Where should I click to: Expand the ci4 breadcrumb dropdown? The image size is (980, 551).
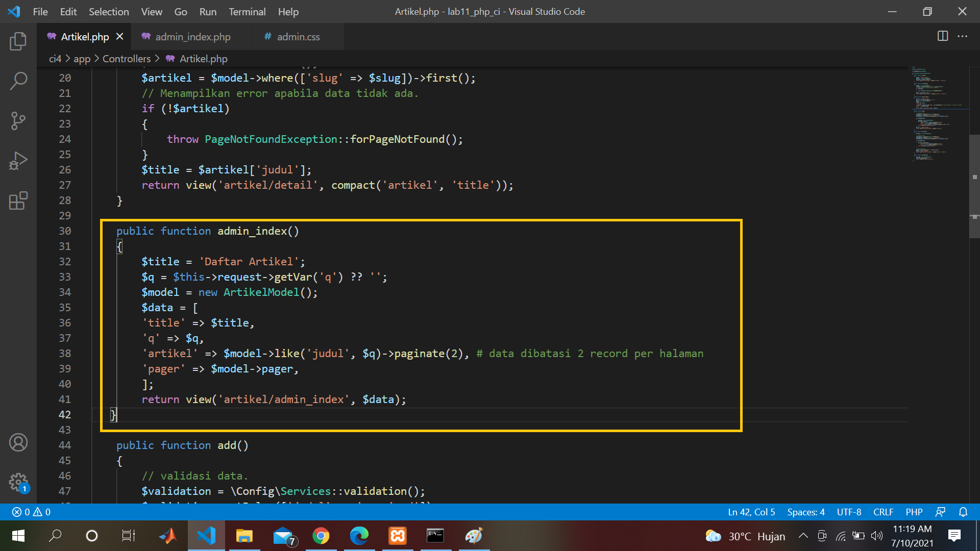pos(55,59)
